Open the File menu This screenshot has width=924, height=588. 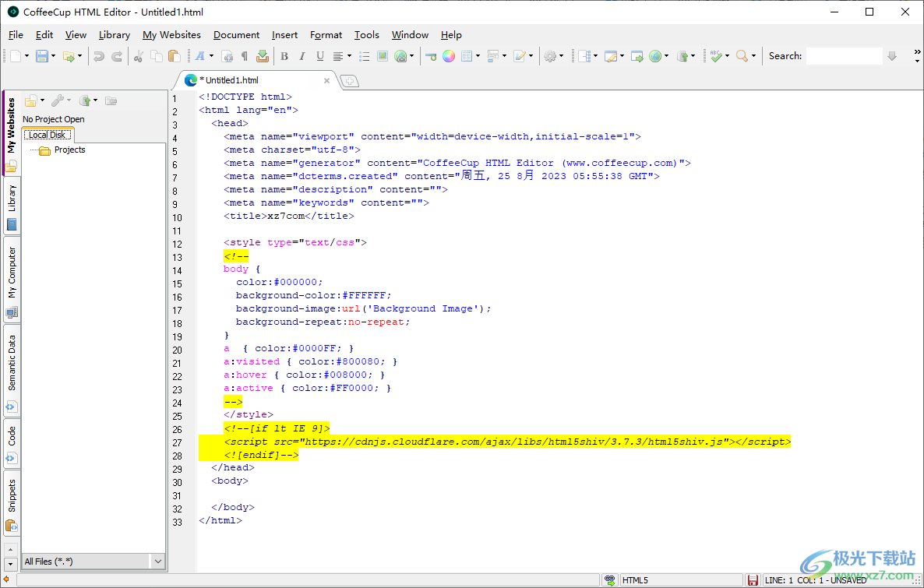tap(16, 35)
